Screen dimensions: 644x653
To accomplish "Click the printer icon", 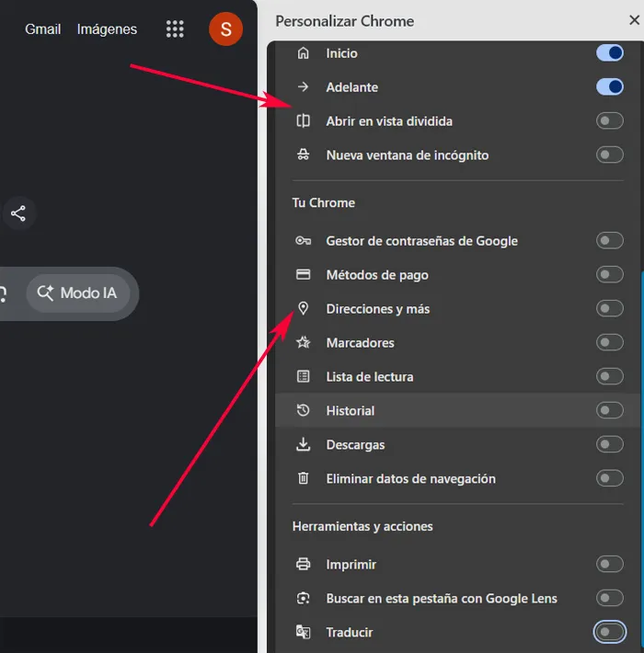I will coord(304,564).
